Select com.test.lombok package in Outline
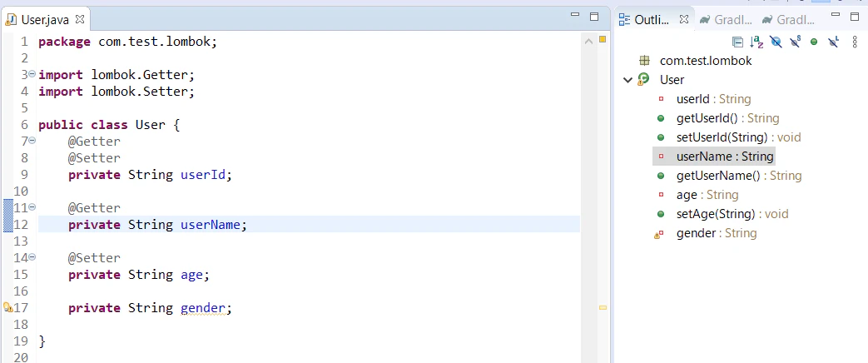The image size is (868, 363). 706,61
